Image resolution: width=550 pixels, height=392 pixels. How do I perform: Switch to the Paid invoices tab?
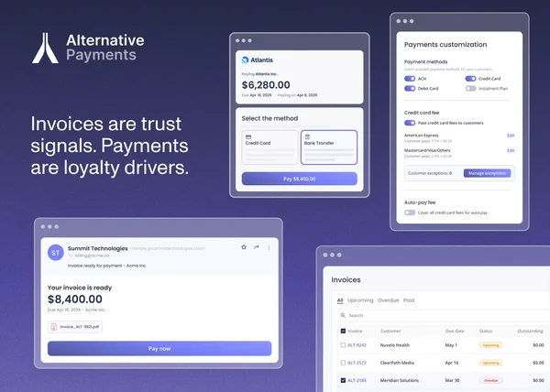[409, 300]
